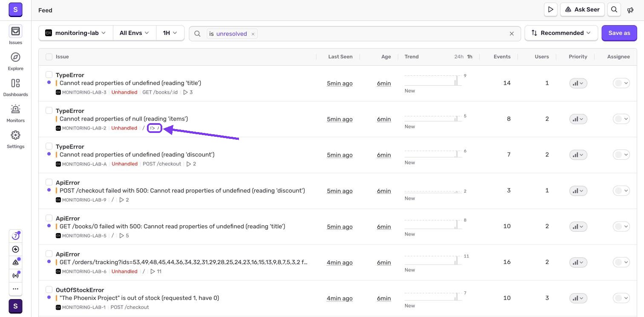Click the play icon button in header
Image resolution: width=644 pixels, height=317 pixels.
point(551,9)
